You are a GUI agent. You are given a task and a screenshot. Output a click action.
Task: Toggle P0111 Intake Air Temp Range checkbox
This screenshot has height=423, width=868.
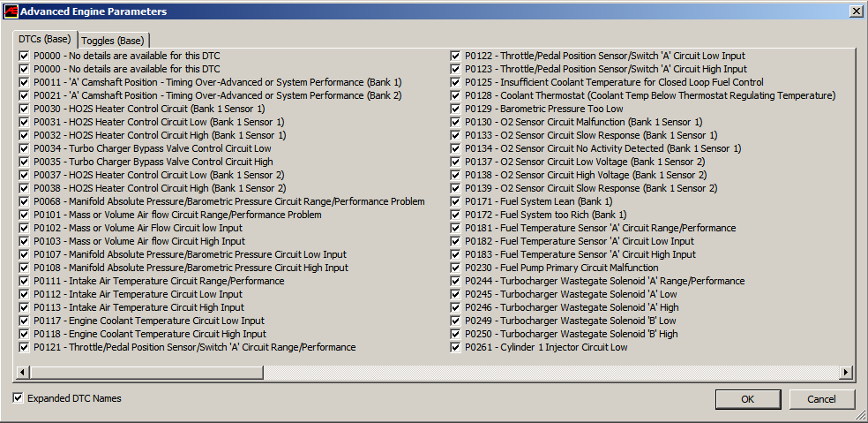(x=24, y=281)
